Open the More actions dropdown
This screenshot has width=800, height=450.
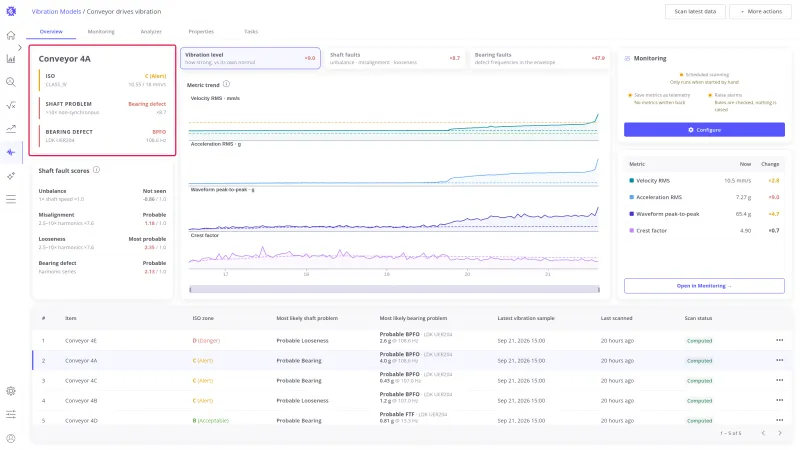[x=761, y=11]
